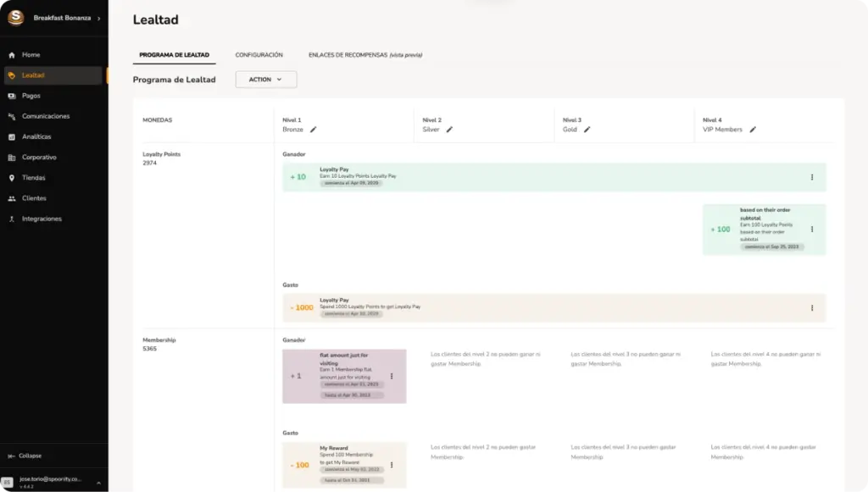
Task: Click 'Membership' currency label
Action: [x=159, y=340]
